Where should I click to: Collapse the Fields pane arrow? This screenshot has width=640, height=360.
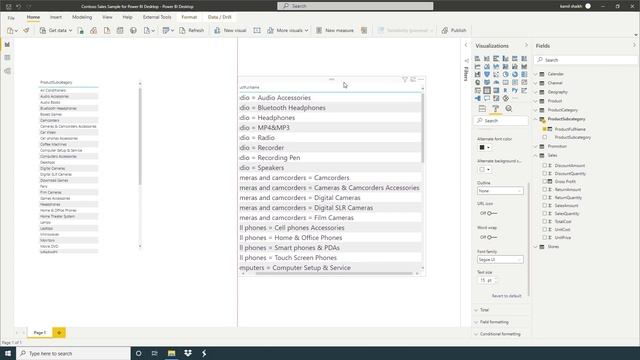tap(634, 45)
